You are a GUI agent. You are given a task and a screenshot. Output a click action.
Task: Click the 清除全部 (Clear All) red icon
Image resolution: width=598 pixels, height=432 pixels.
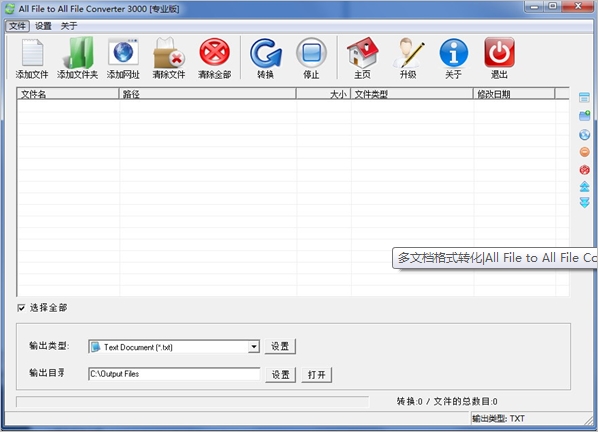pos(215,58)
